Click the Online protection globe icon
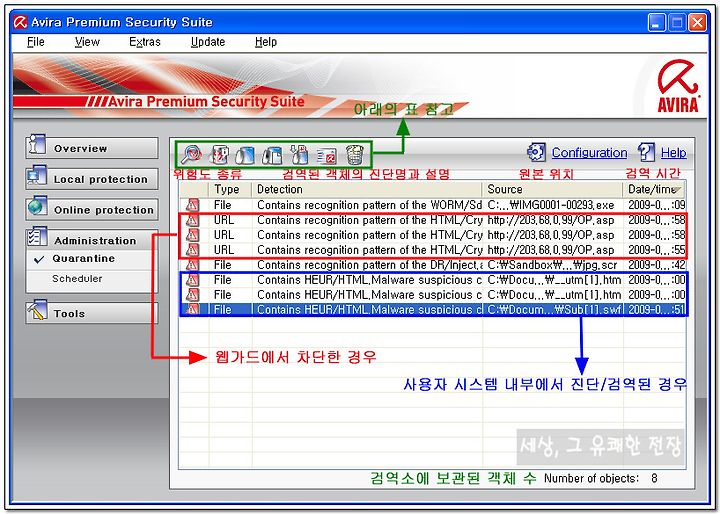720x514 pixels. point(37,206)
